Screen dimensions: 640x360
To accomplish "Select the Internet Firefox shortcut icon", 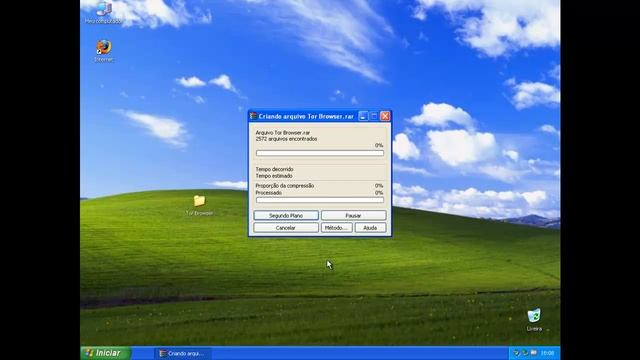I will 103,51.
